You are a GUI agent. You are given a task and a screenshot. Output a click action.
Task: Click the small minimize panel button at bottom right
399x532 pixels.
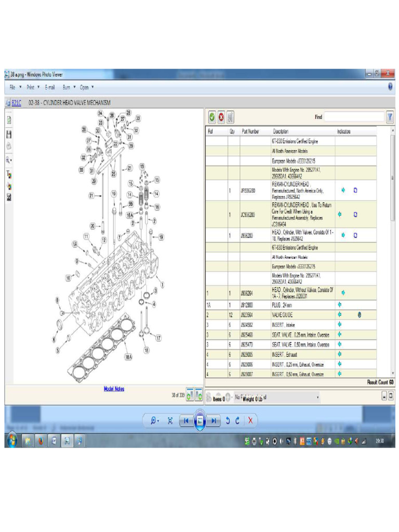384,396
